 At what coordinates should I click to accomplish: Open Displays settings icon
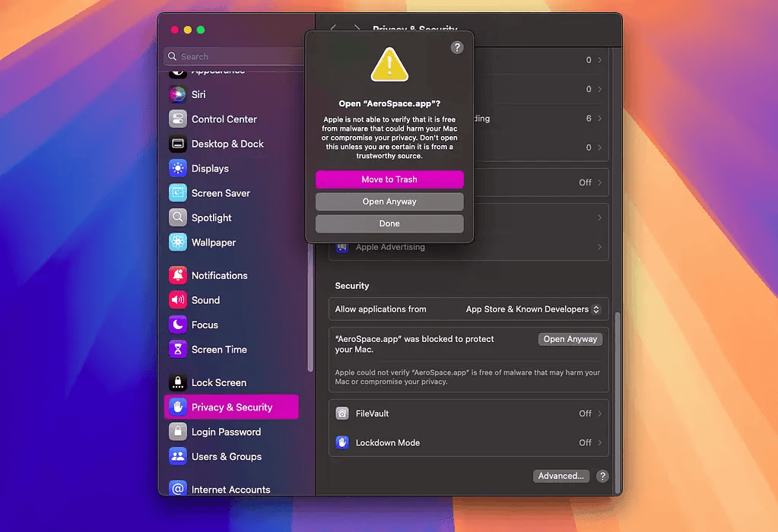tap(178, 169)
